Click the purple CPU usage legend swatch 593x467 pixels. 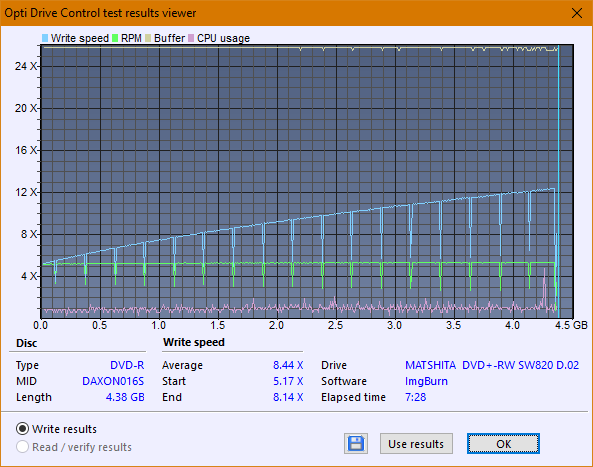191,38
